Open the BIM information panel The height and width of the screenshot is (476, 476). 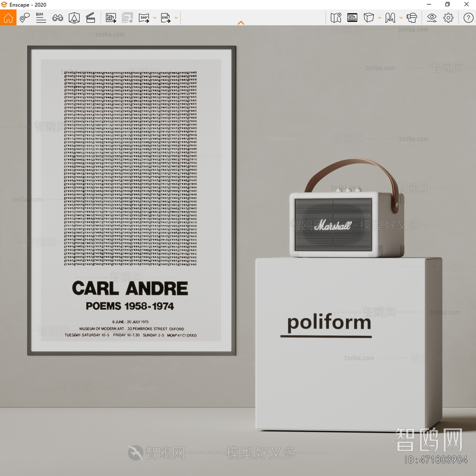(41, 18)
